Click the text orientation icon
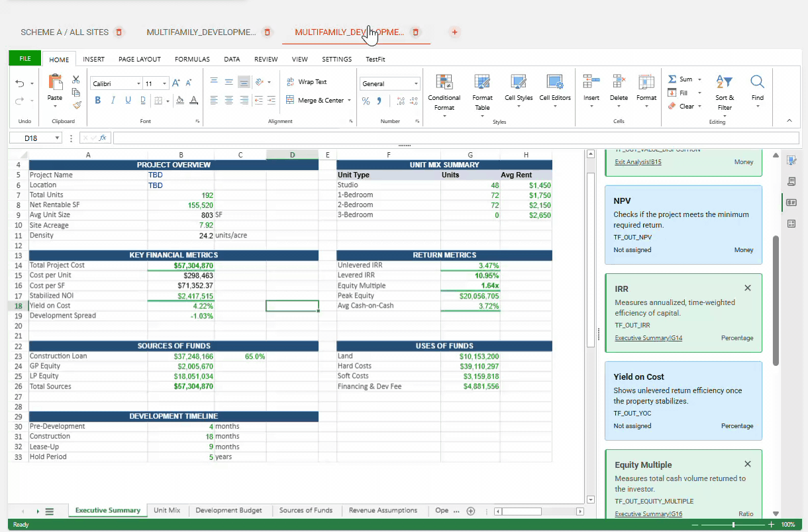This screenshot has height=532, width=808. (260, 82)
